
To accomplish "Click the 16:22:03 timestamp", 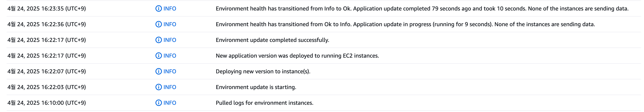I will (x=47, y=87).
